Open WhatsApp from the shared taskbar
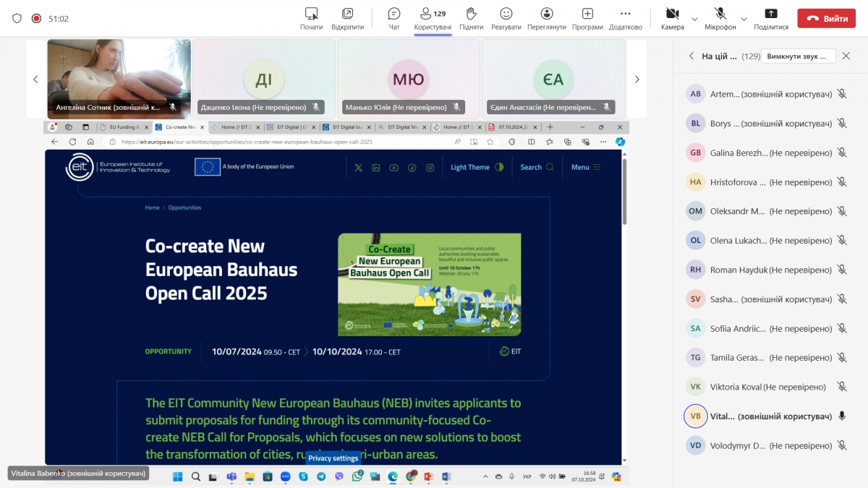This screenshot has width=868, height=488. 357,476
